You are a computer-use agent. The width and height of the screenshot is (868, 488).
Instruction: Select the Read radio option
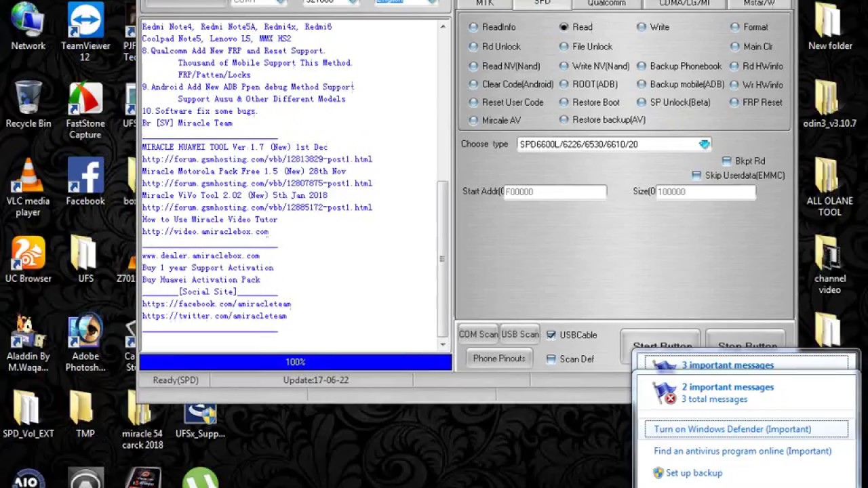564,27
